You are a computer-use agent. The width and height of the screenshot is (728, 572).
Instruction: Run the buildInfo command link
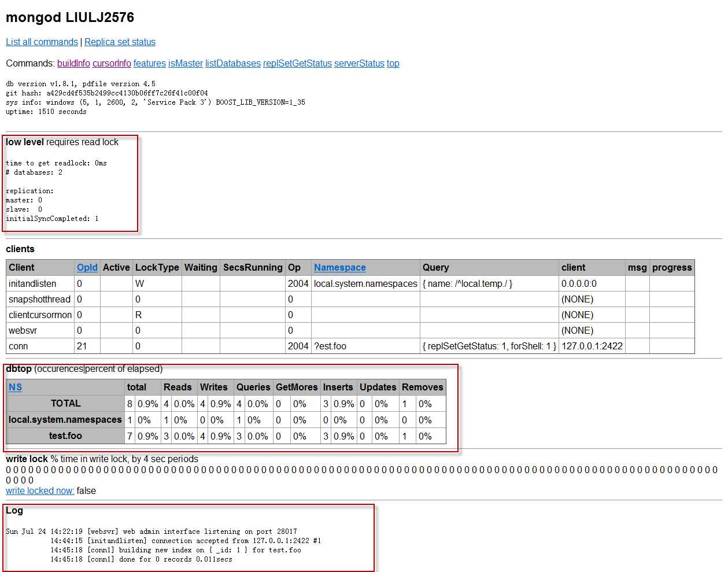(73, 63)
